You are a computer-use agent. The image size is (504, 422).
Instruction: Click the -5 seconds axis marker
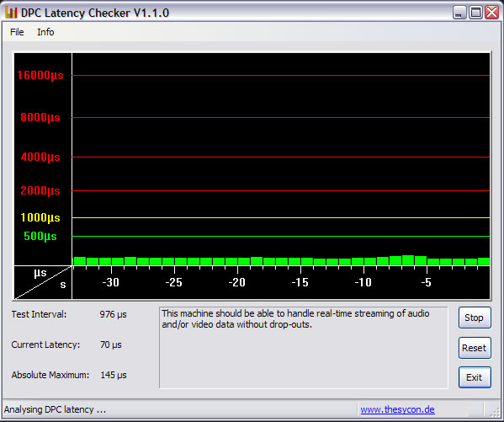click(427, 282)
